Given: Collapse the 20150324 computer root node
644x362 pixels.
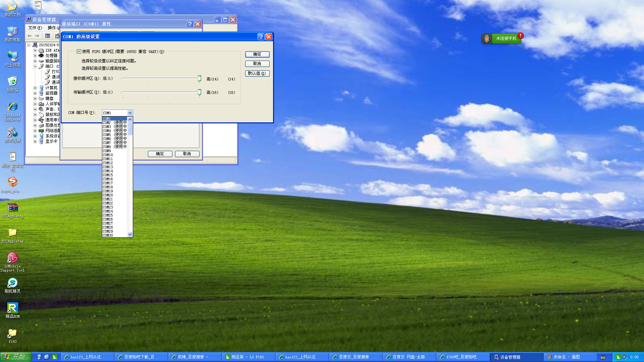Looking at the screenshot, I should 29,45.
